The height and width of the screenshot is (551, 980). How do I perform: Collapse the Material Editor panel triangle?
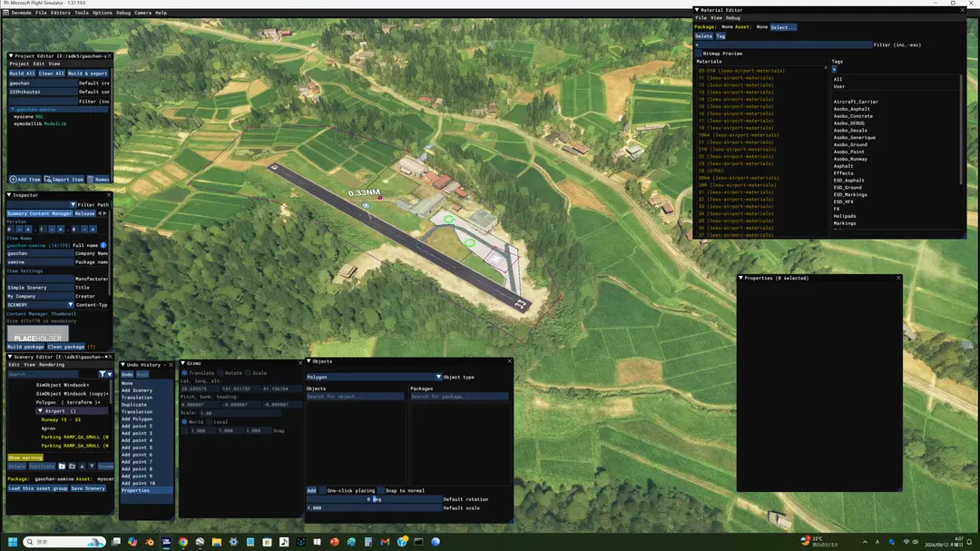tap(697, 10)
